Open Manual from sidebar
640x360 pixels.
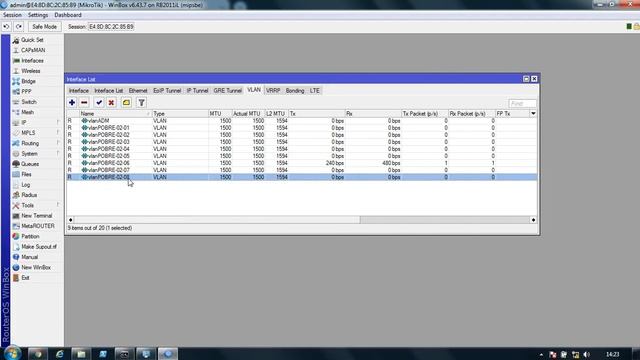29,257
